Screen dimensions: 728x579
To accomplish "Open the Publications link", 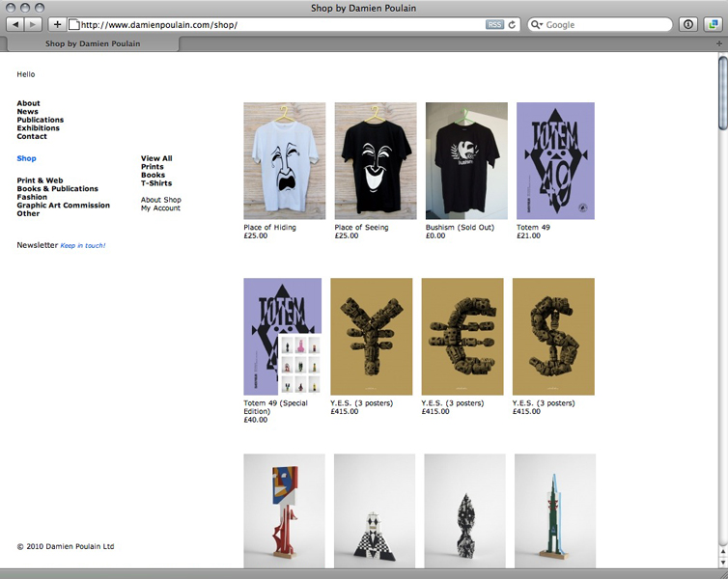I will [40, 120].
